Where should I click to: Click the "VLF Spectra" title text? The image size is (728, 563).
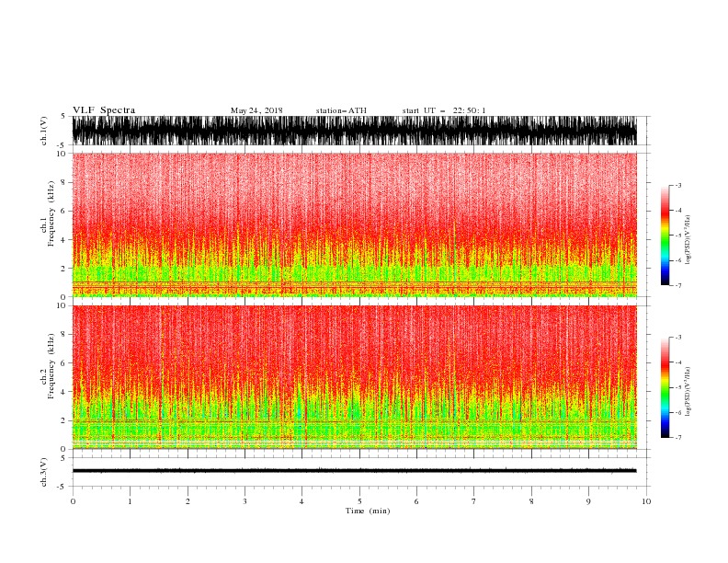tap(104, 110)
